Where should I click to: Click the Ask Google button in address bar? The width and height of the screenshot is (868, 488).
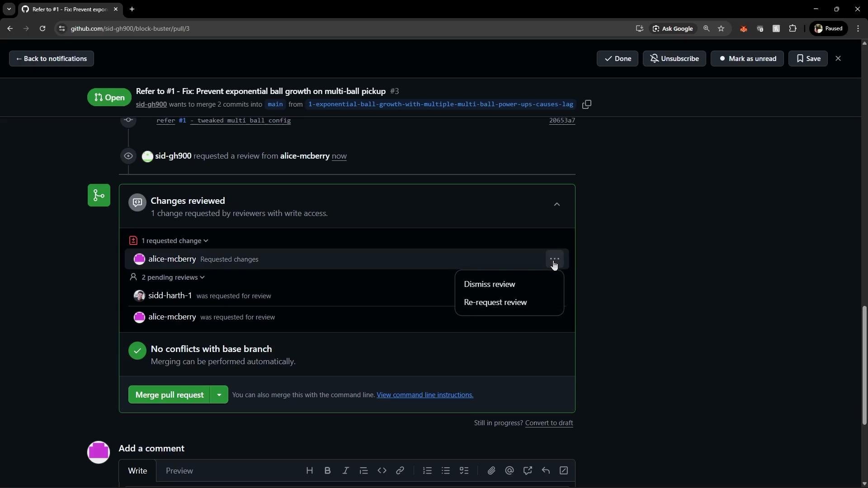[x=673, y=28]
